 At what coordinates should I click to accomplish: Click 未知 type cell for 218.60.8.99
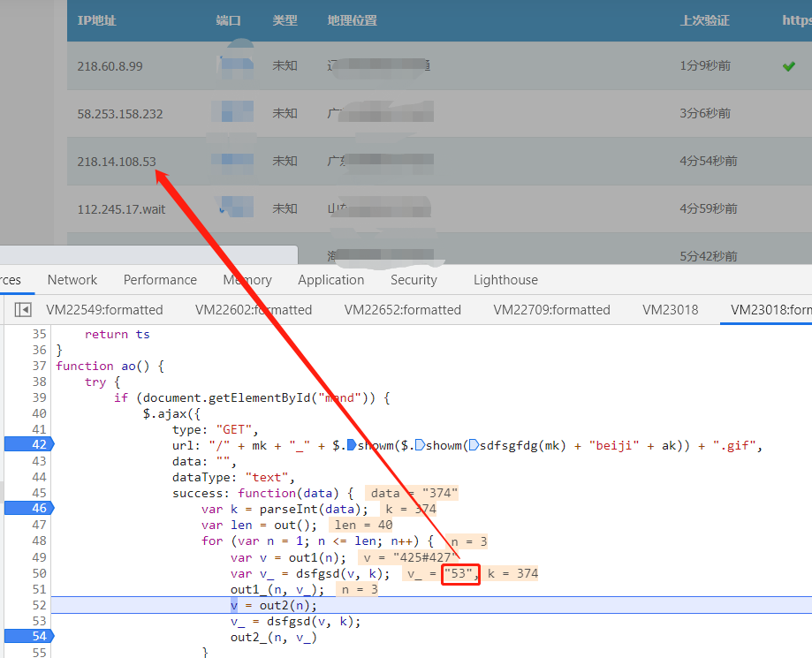click(x=285, y=65)
